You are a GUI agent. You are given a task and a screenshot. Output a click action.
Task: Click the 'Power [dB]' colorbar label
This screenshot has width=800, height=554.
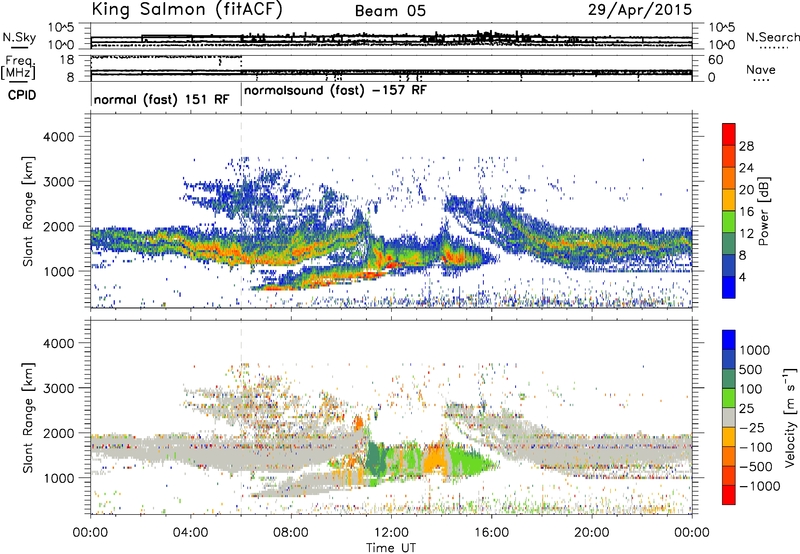click(x=764, y=211)
